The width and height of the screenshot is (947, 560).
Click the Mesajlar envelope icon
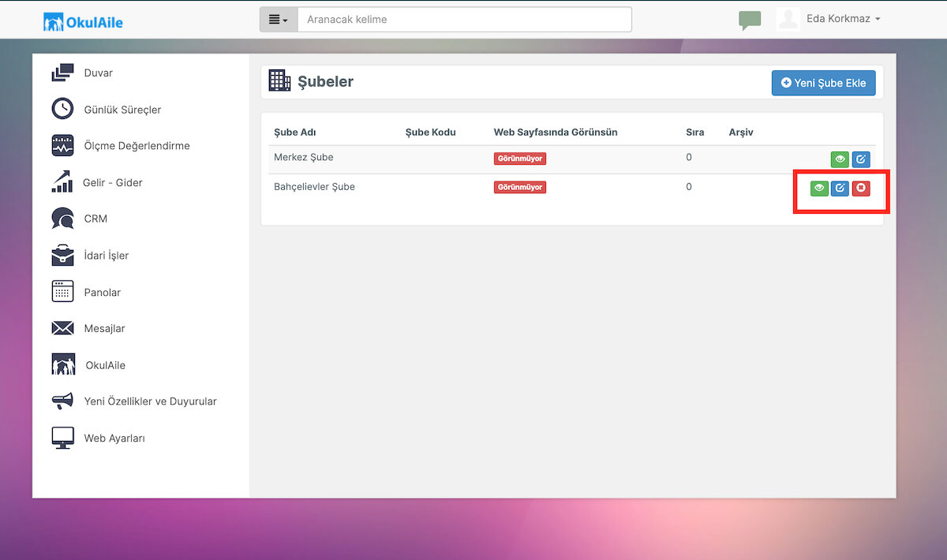[x=62, y=328]
